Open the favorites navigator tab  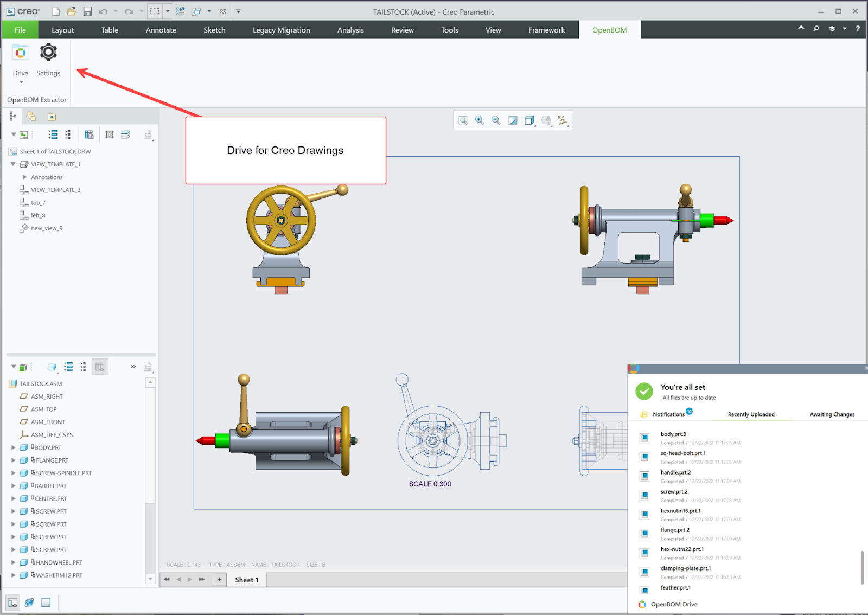click(x=52, y=116)
